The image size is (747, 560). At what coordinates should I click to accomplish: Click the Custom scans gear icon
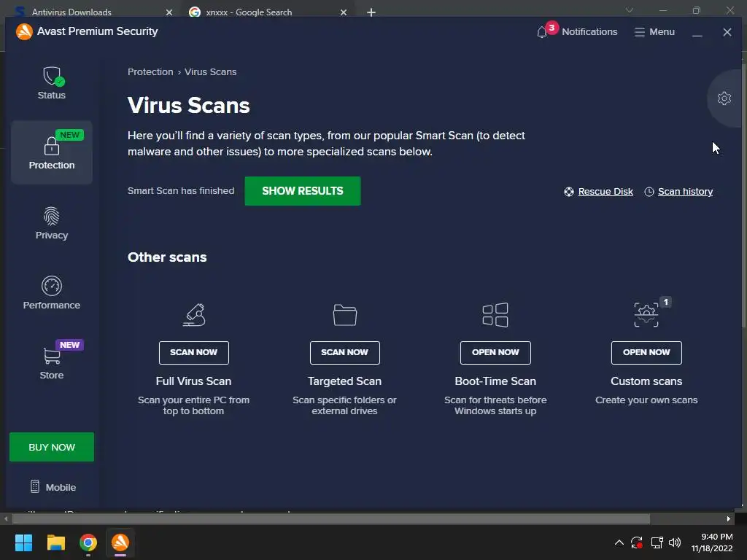(646, 315)
